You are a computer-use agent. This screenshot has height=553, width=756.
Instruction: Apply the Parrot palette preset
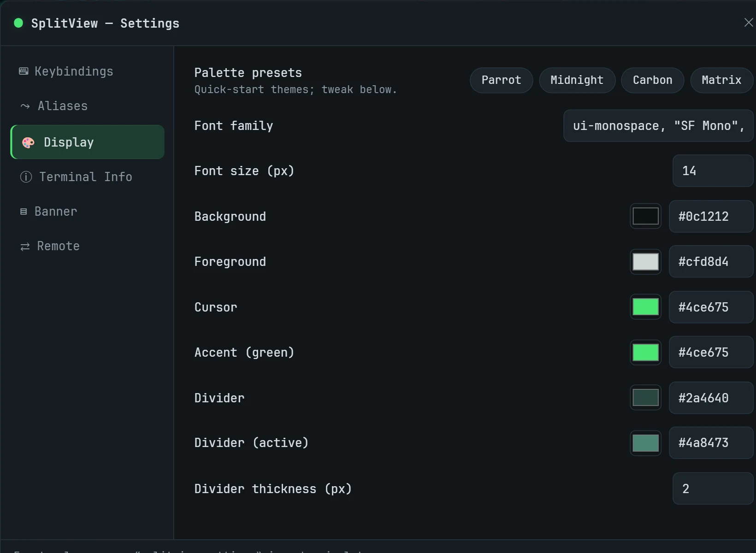click(502, 80)
